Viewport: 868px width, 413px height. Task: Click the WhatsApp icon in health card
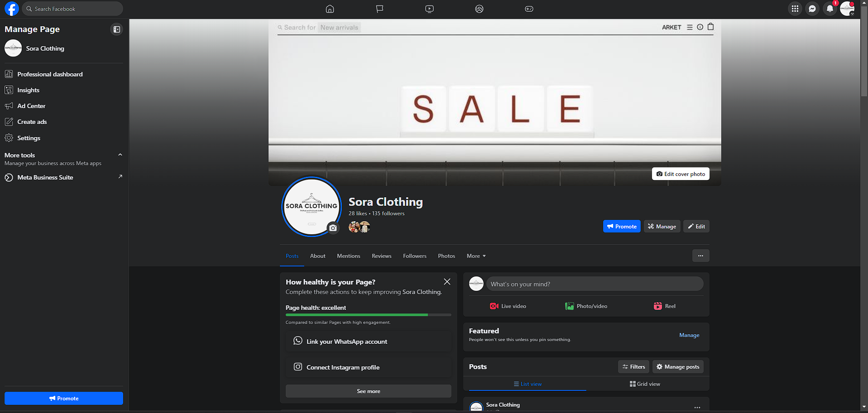[x=297, y=341]
